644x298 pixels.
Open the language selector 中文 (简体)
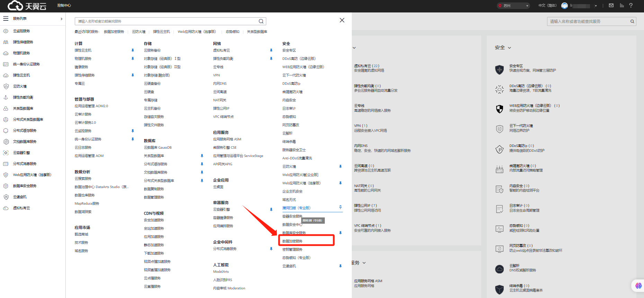tap(547, 6)
